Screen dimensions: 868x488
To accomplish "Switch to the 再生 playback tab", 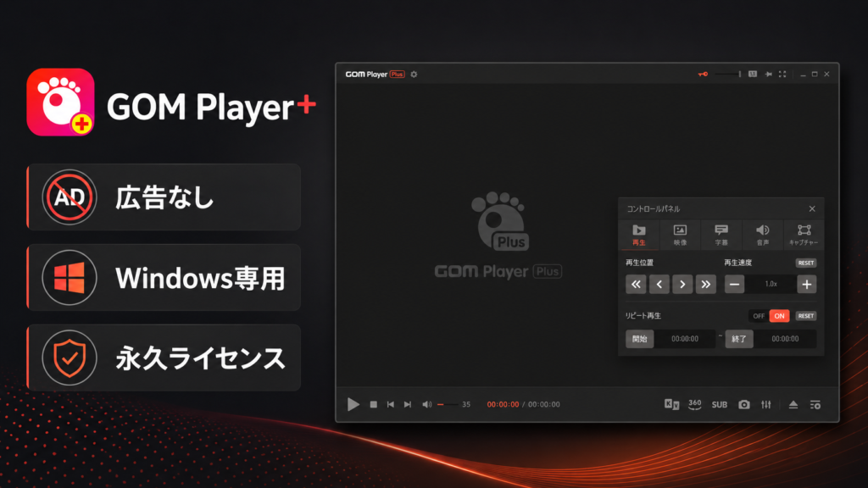I will pos(639,235).
